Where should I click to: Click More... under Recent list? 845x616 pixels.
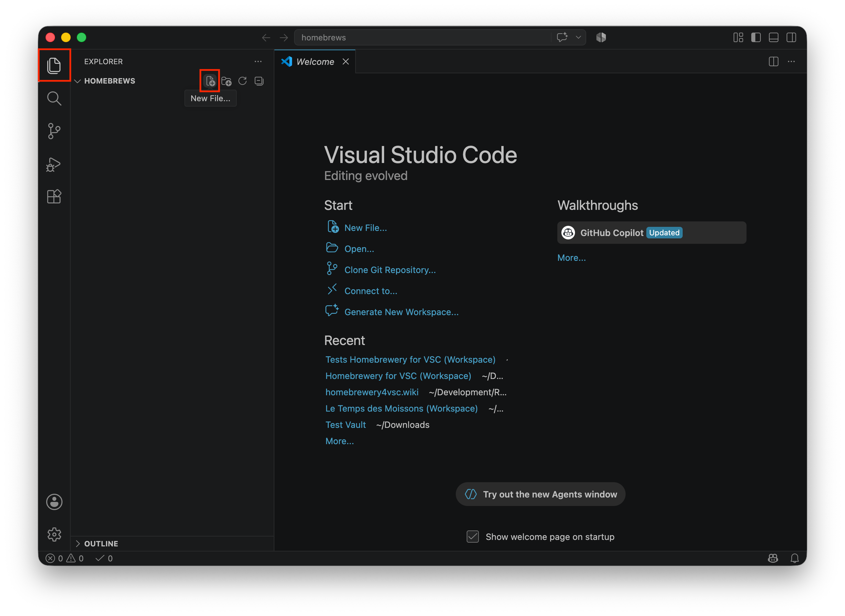click(x=339, y=441)
